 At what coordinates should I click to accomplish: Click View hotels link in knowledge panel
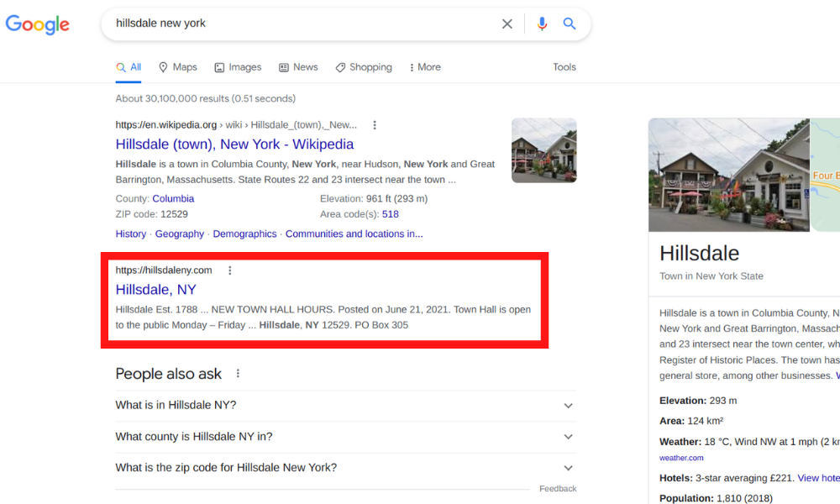coord(818,478)
